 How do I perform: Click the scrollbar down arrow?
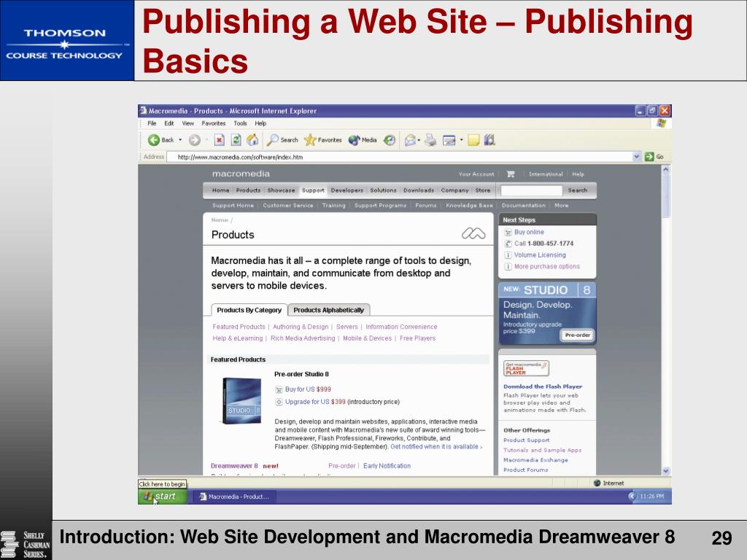click(666, 471)
